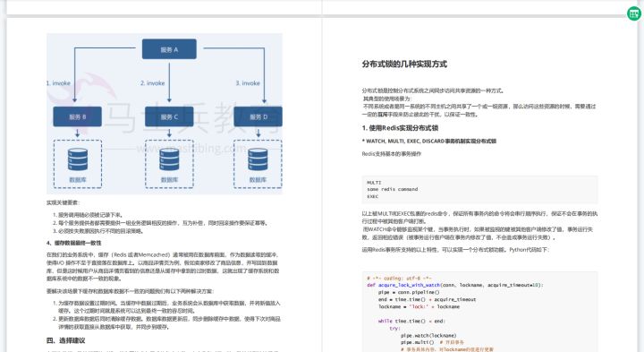Click the MULTI line in code block

(x=374, y=182)
